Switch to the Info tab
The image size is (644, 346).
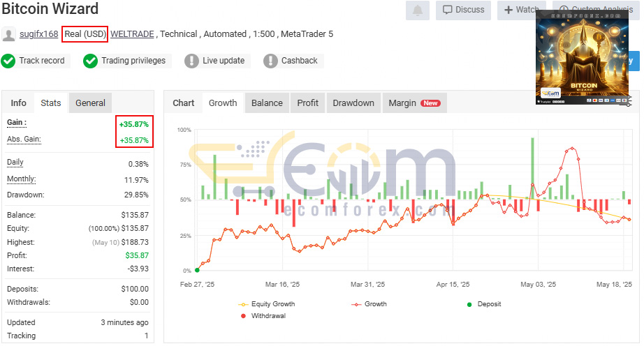click(x=18, y=103)
